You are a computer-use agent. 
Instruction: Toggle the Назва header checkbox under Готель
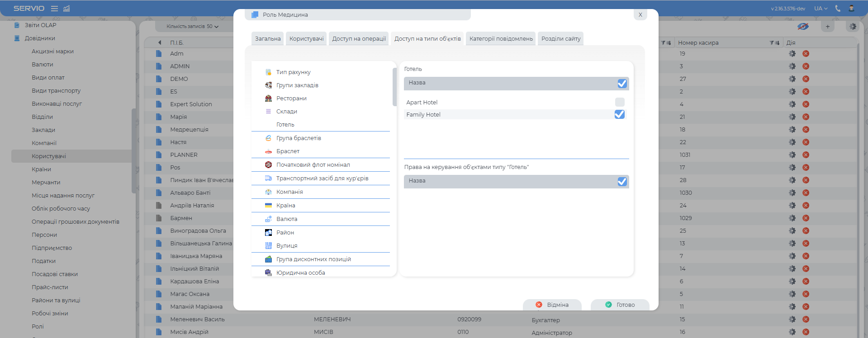pyautogui.click(x=622, y=84)
